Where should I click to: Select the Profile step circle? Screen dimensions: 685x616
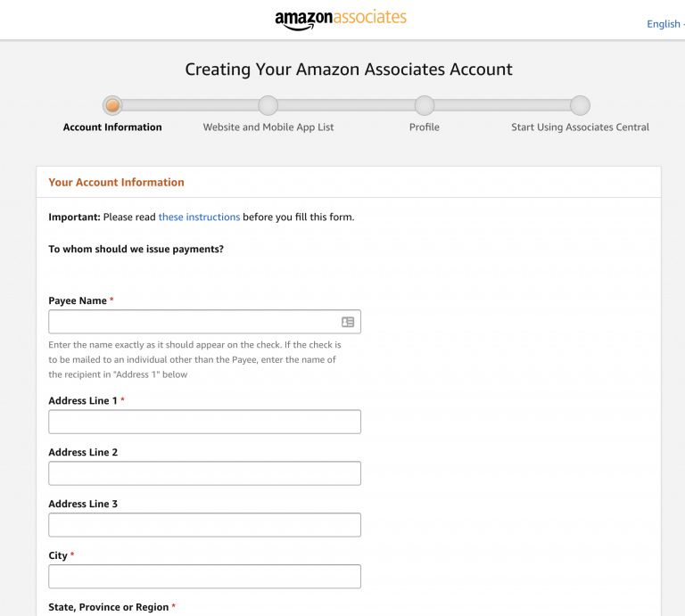425,106
